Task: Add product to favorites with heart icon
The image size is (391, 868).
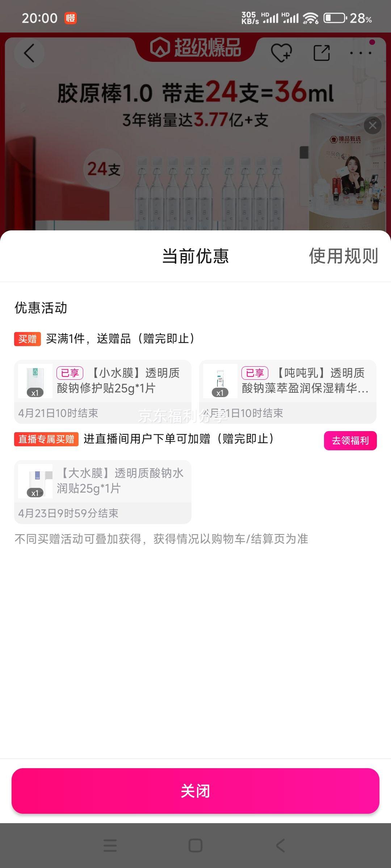Action: point(281,53)
